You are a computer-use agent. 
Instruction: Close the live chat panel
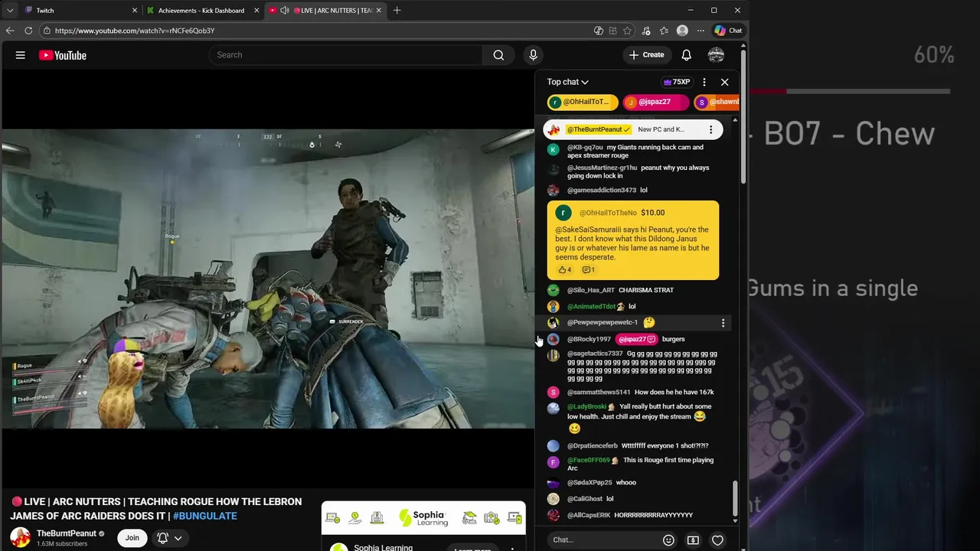pos(725,82)
